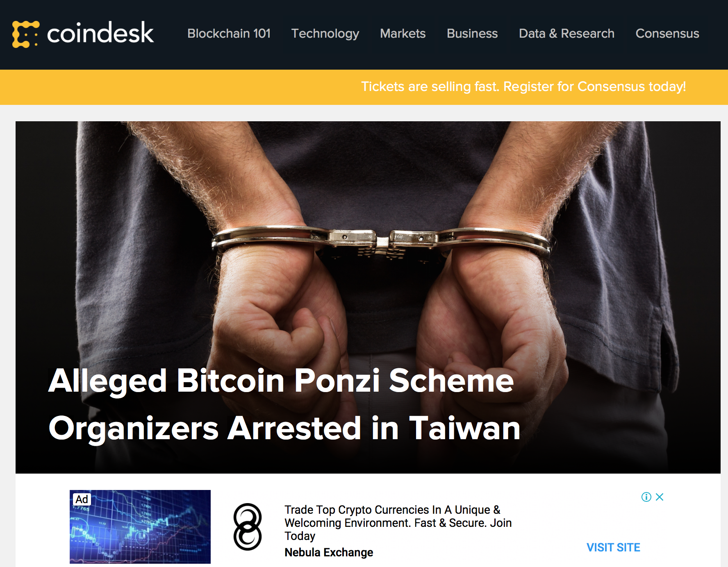
Task: Click the Nebula Exchange interlocking rings logo
Action: pos(247,527)
